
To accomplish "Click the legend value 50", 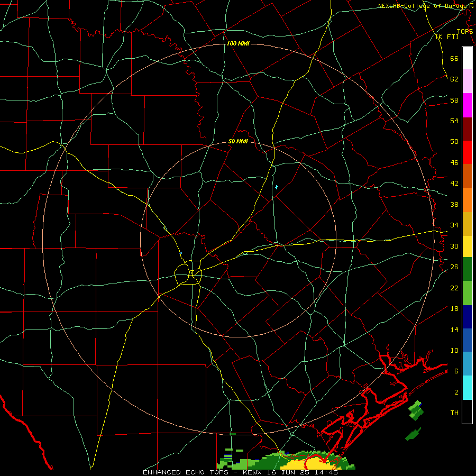I will tap(454, 142).
